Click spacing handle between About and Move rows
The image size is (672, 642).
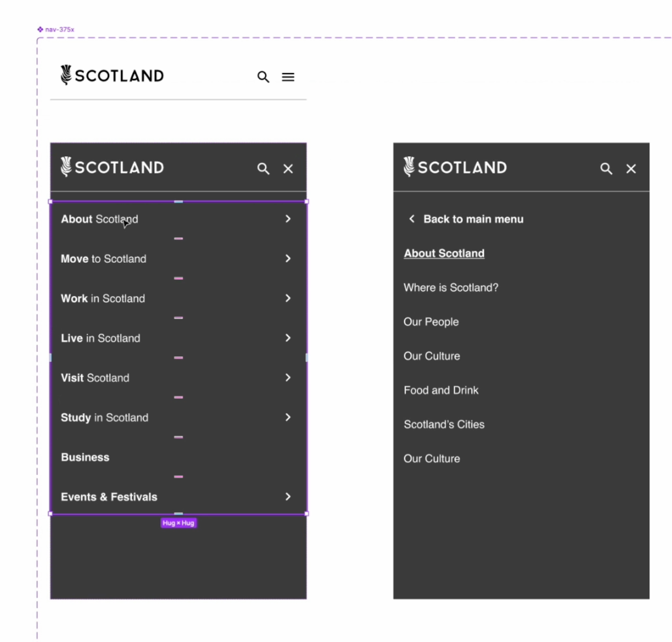(178, 239)
